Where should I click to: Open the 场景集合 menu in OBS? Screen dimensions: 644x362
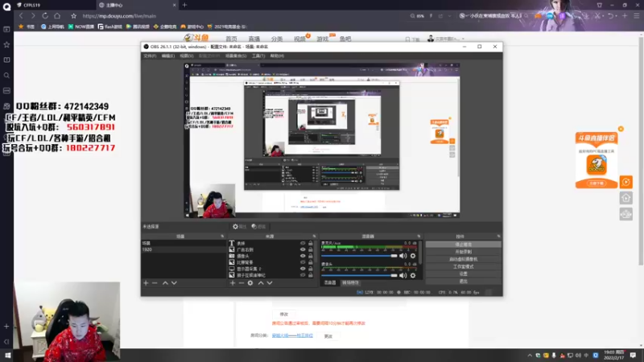click(x=236, y=56)
